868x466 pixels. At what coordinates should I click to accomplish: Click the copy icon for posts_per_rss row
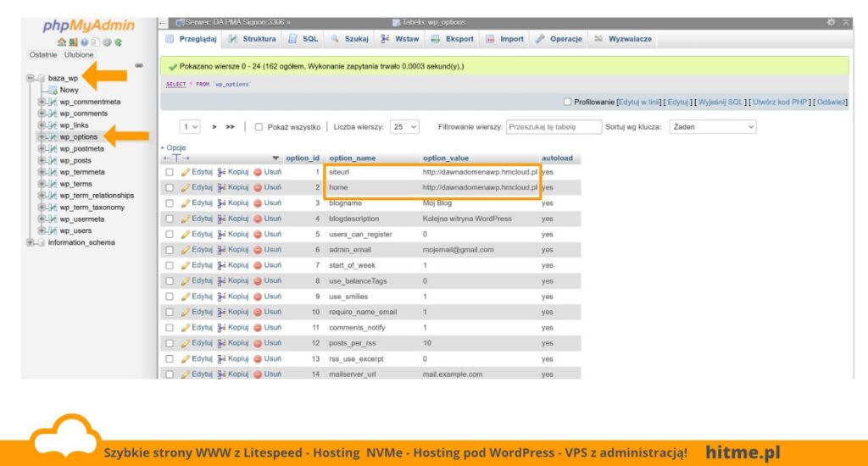tap(221, 343)
